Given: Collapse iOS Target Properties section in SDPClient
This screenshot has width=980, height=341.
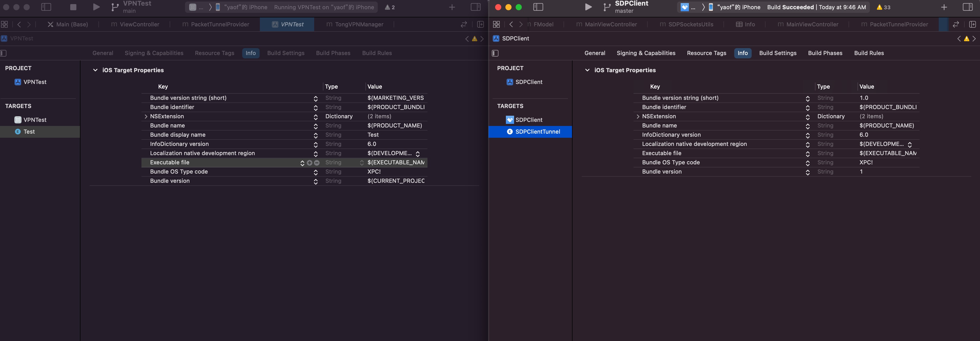Looking at the screenshot, I should tap(587, 70).
